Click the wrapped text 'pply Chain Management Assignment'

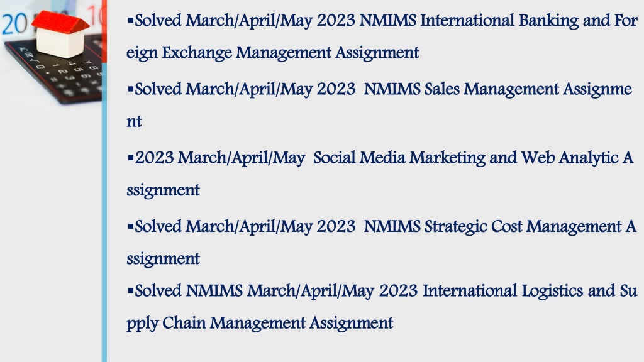[x=260, y=324]
